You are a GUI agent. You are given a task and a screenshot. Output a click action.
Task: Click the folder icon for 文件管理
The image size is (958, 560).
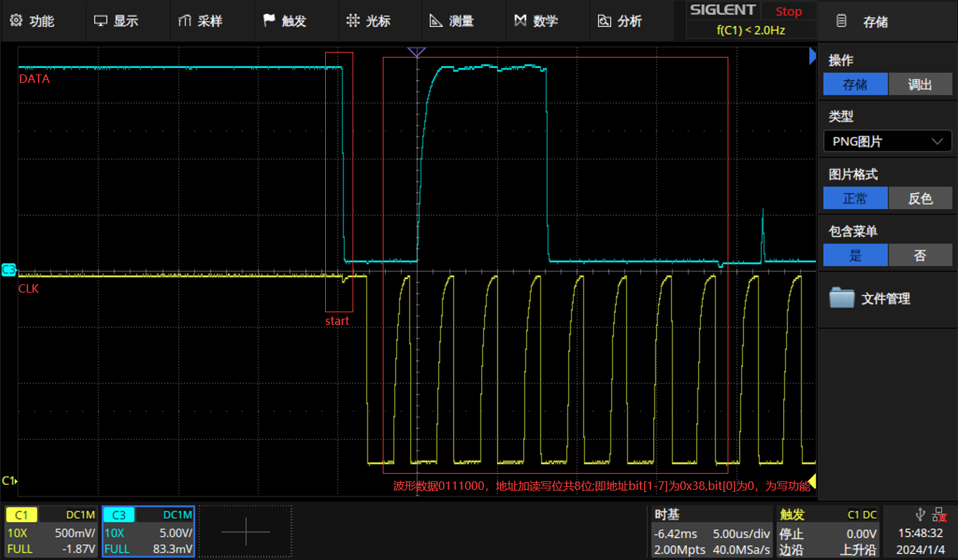841,298
